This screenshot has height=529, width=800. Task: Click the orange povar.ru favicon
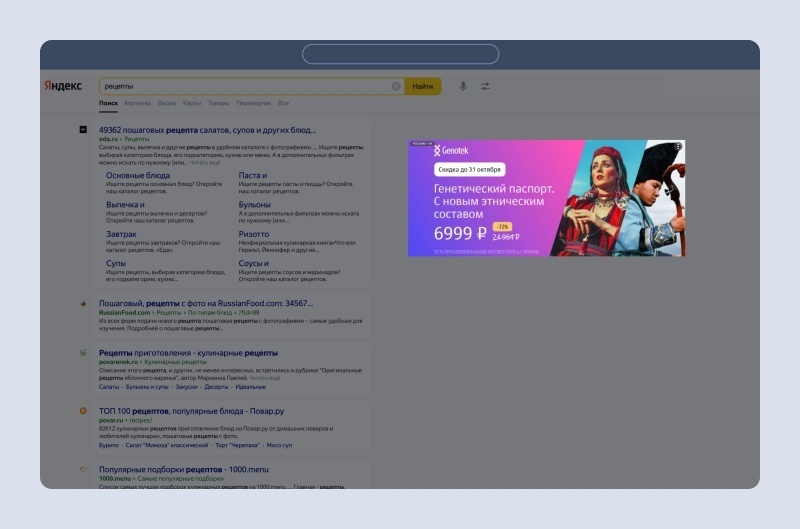[83, 411]
